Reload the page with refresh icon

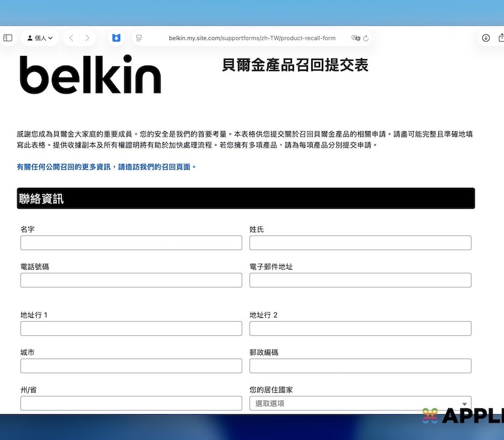[366, 38]
